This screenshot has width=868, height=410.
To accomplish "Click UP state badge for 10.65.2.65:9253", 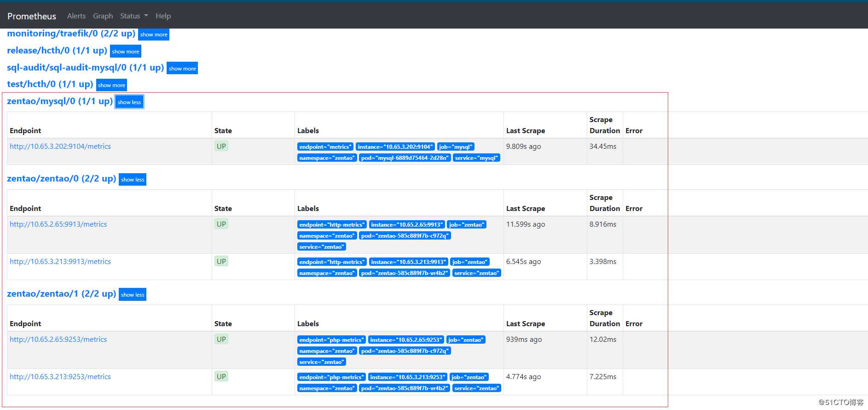I will (221, 340).
